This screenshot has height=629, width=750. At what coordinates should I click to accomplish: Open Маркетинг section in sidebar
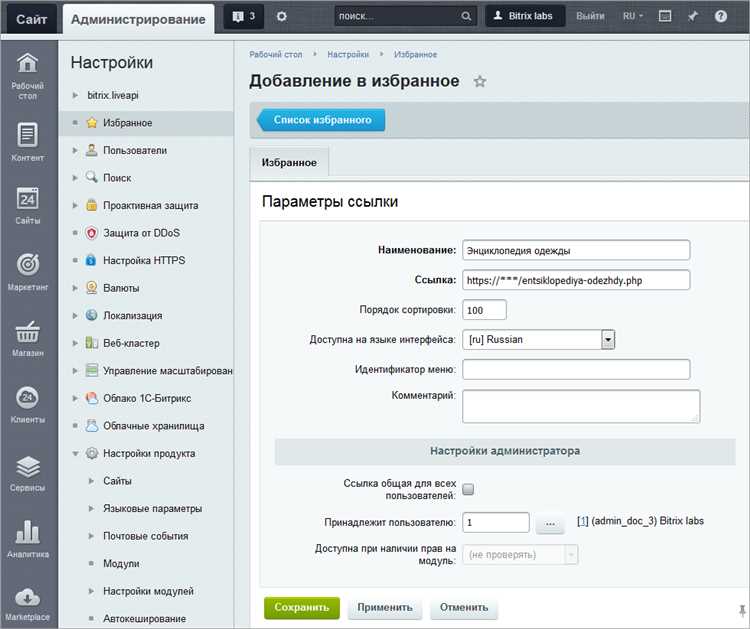[28, 272]
